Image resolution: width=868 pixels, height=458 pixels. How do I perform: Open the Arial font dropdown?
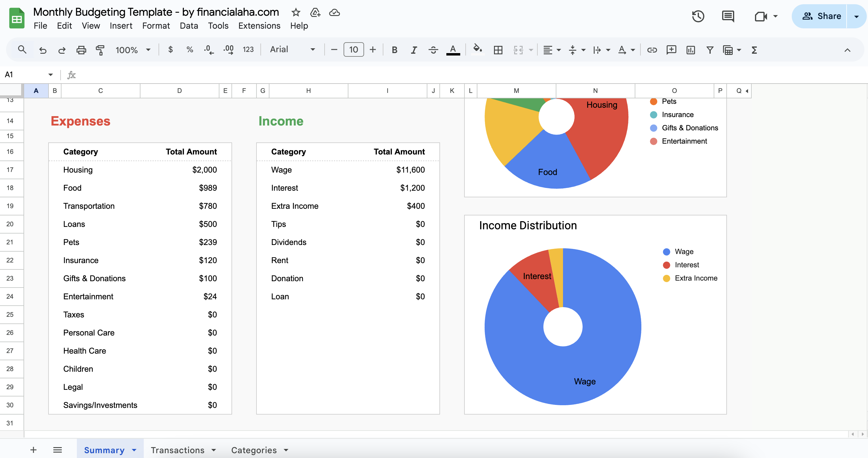(292, 50)
